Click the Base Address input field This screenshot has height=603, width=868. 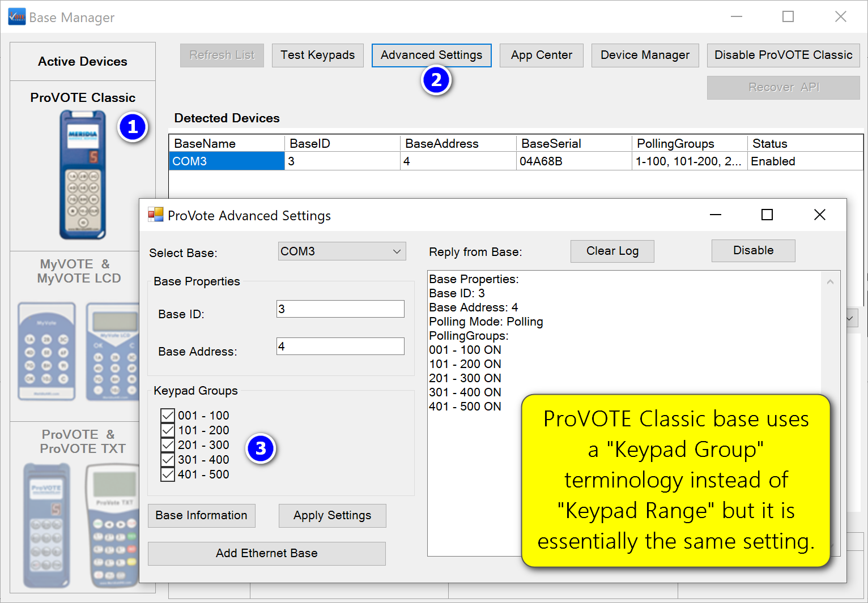(x=341, y=347)
